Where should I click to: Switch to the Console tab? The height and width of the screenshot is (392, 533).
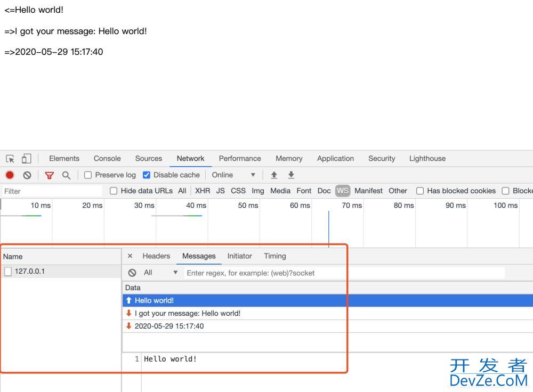click(107, 158)
